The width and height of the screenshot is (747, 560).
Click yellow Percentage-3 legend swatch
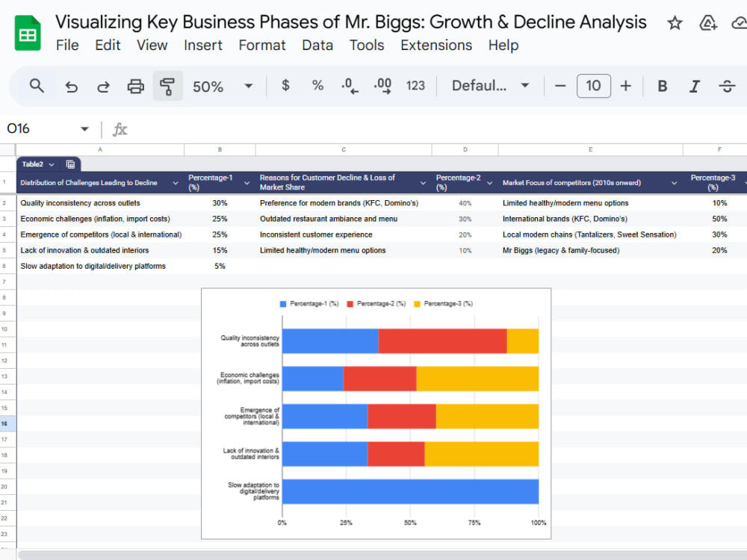(x=418, y=304)
